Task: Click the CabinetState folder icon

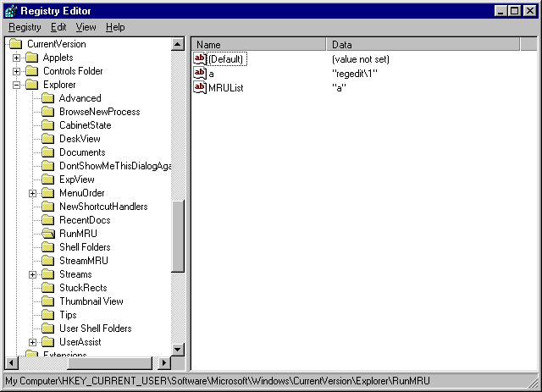Action: 47,125
